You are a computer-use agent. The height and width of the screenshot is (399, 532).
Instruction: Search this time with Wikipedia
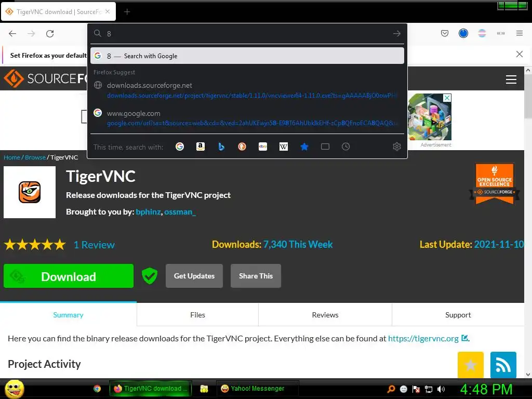click(x=283, y=147)
